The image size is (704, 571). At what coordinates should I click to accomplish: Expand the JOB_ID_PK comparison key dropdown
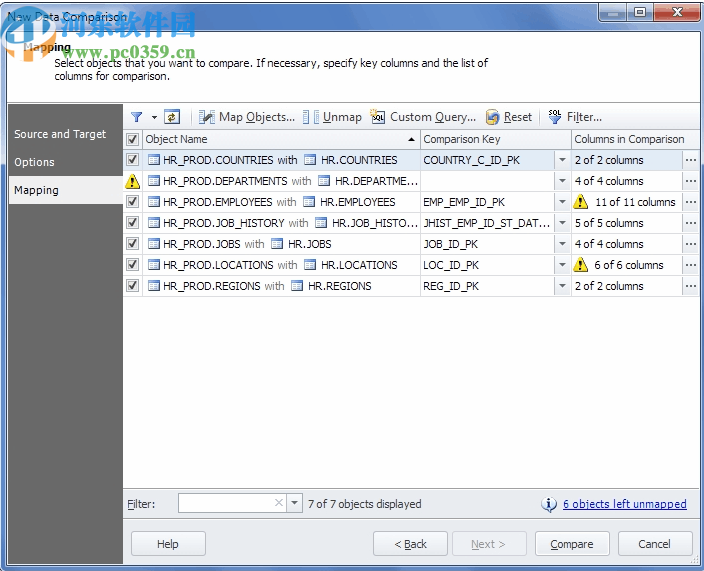pos(562,244)
